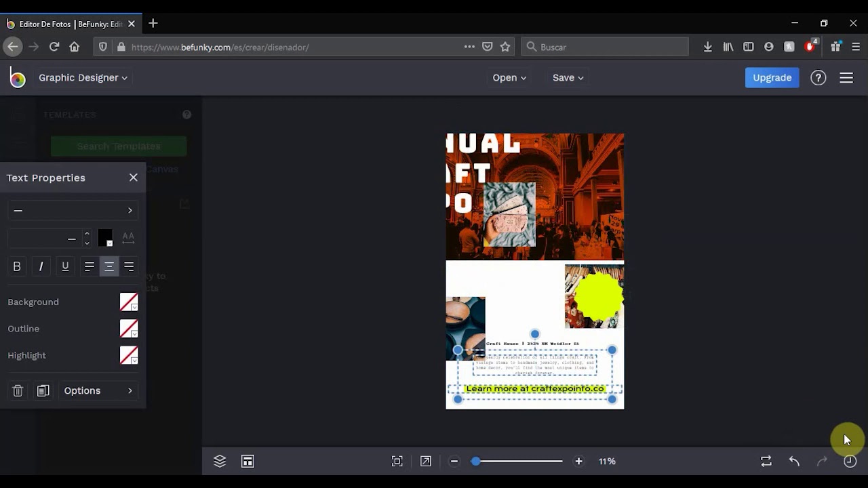Zoom in with the plus button
Viewport: 868px width, 488px height.
point(578,461)
